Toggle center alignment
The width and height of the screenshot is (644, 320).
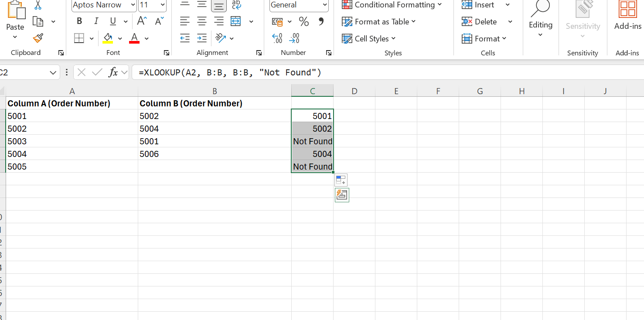[x=201, y=20]
